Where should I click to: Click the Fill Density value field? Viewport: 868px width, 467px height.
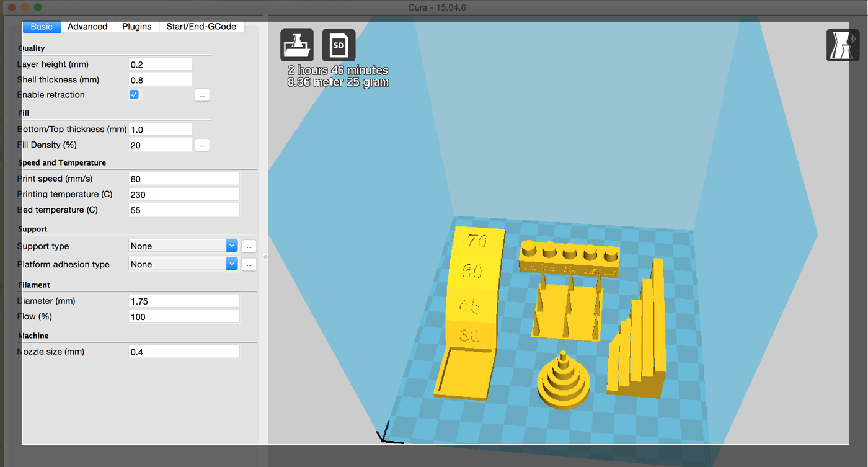pyautogui.click(x=161, y=145)
